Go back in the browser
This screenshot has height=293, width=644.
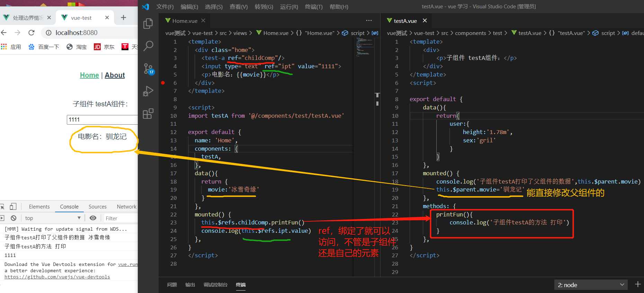[x=4, y=33]
